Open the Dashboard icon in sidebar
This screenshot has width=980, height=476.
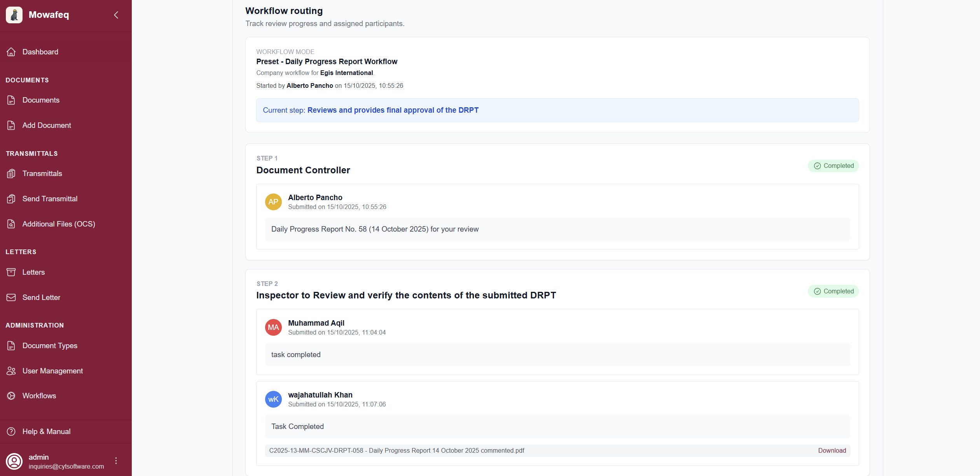pyautogui.click(x=11, y=52)
